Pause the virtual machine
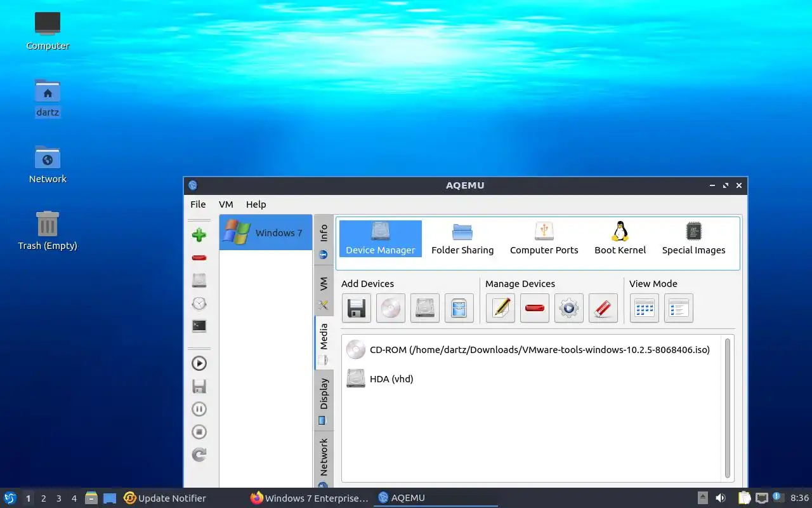812x508 pixels. (x=199, y=409)
